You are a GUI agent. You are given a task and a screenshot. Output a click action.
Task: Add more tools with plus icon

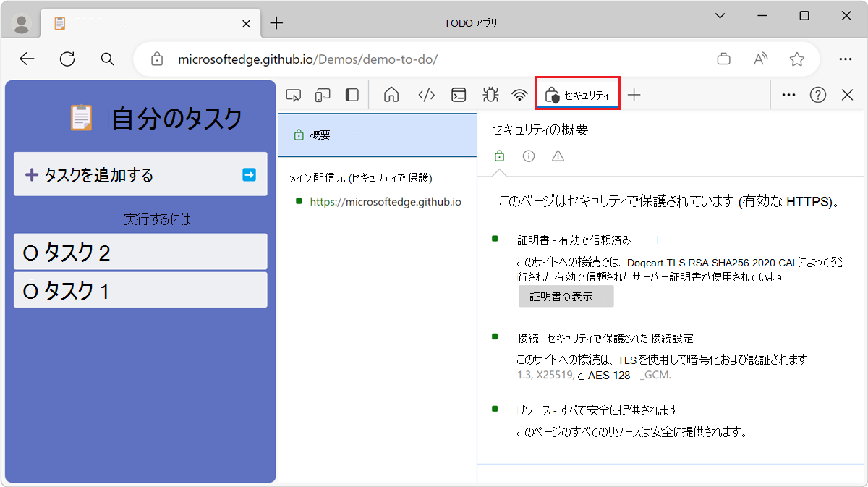pos(634,95)
